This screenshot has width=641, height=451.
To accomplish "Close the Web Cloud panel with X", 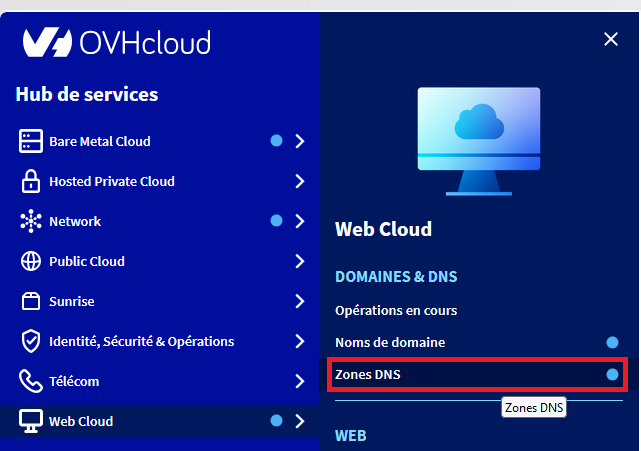I will (x=611, y=39).
